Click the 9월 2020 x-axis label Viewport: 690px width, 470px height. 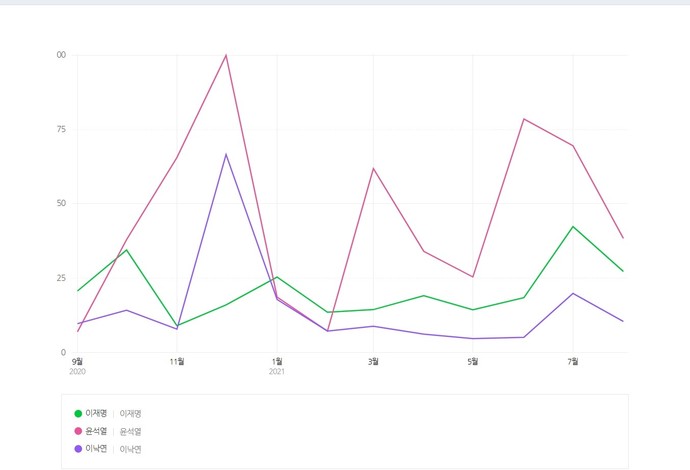77,361
